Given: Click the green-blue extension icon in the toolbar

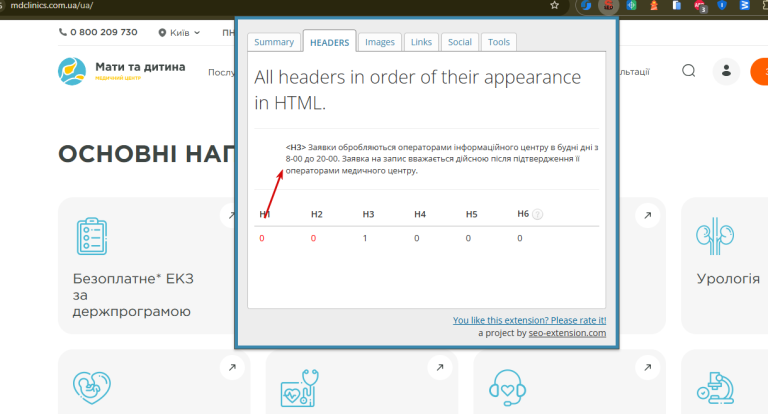Looking at the screenshot, I should (631, 6).
